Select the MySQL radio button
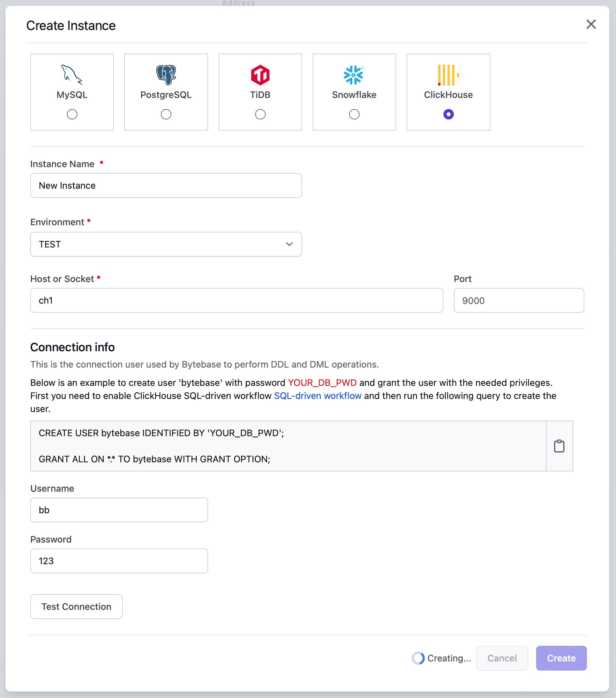The height and width of the screenshot is (698, 616). point(72,114)
